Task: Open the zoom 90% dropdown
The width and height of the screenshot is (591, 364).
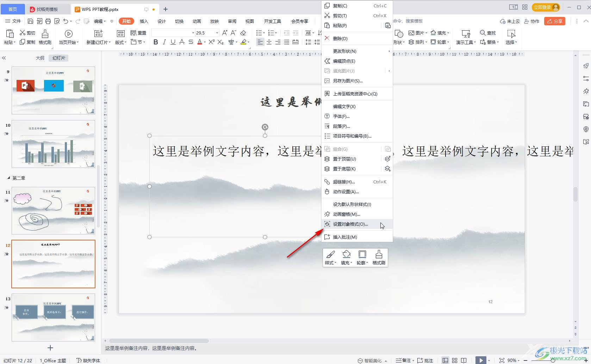Action: (x=519, y=360)
